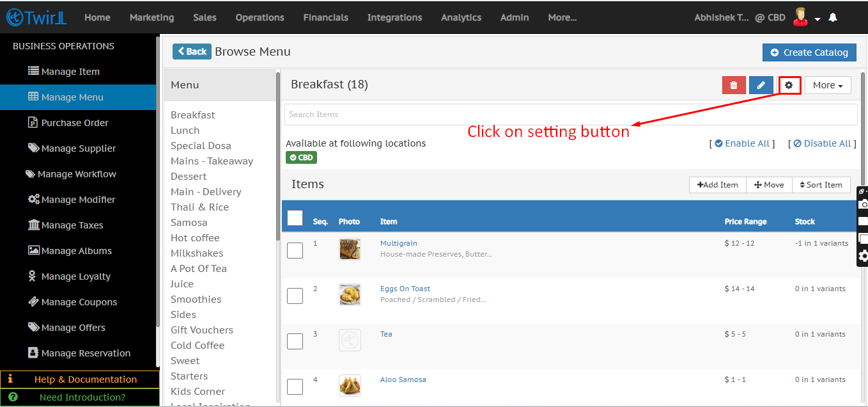
Task: Click the Create Catalog button
Action: click(x=809, y=52)
